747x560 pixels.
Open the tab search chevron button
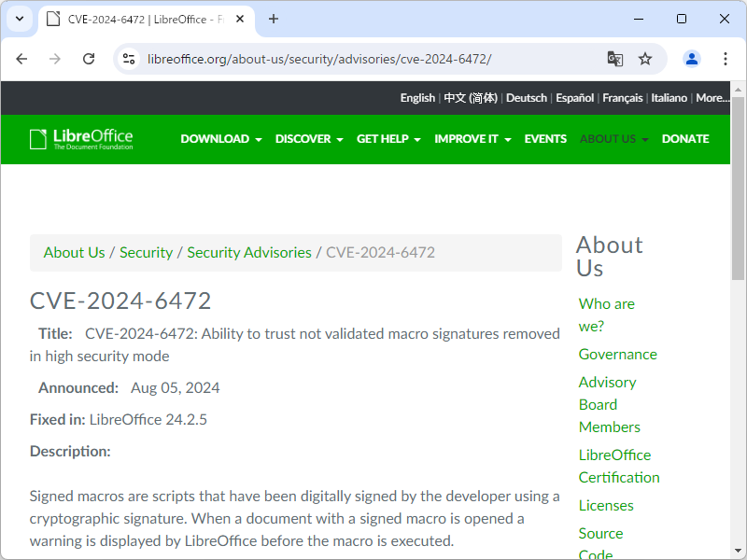[20, 19]
